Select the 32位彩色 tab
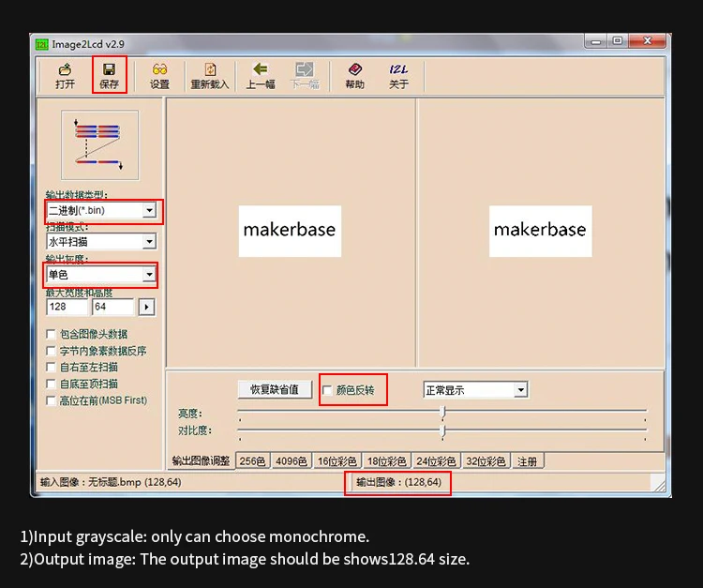 (486, 461)
